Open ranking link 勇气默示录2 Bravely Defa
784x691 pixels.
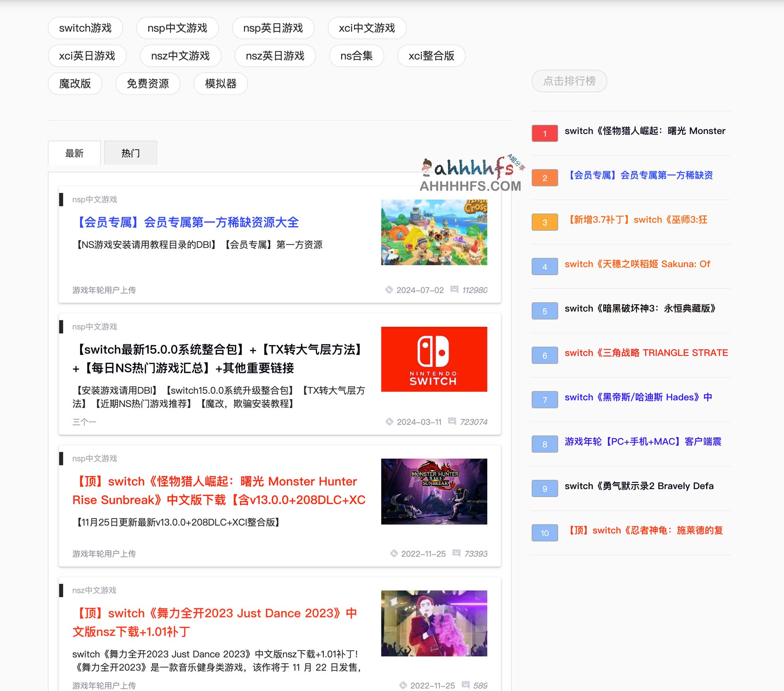pyautogui.click(x=639, y=486)
